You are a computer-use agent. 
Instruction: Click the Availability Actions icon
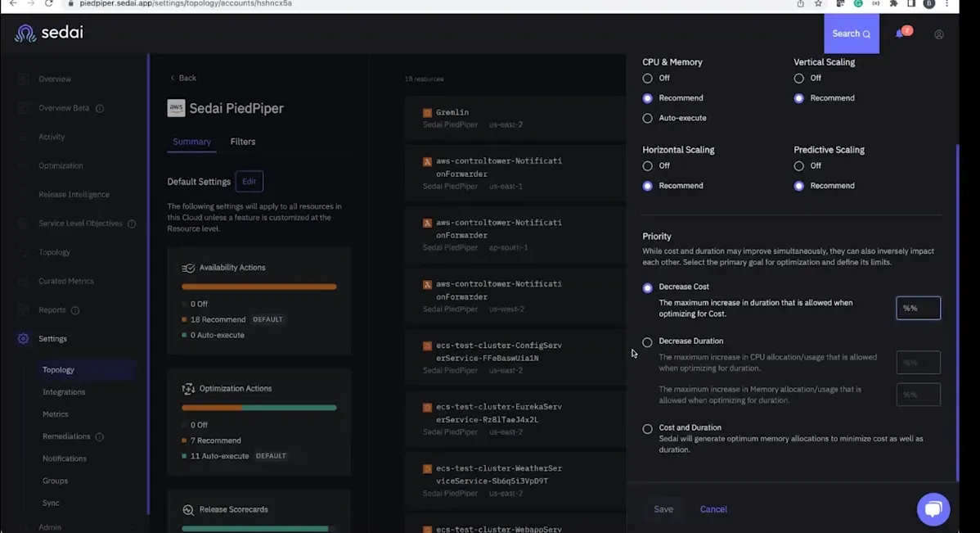188,268
